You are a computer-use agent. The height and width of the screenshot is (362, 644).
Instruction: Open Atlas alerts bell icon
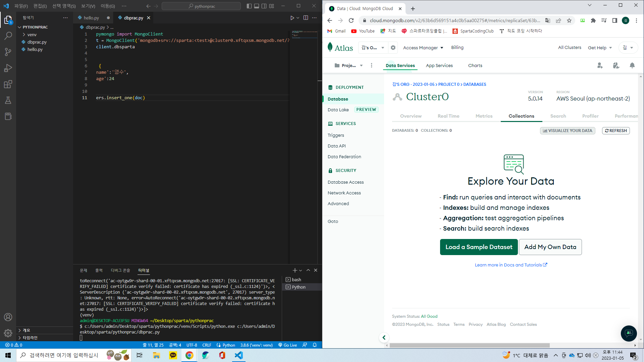tap(632, 66)
